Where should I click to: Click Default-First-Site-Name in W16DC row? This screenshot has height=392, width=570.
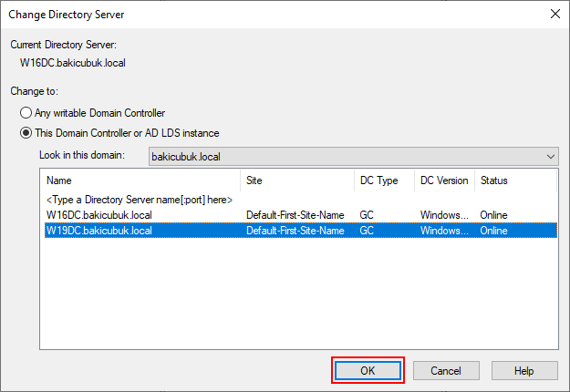[295, 215]
